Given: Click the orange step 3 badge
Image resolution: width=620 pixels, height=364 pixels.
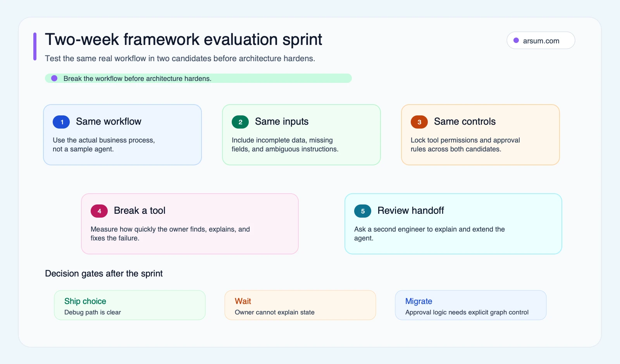Looking at the screenshot, I should [419, 122].
